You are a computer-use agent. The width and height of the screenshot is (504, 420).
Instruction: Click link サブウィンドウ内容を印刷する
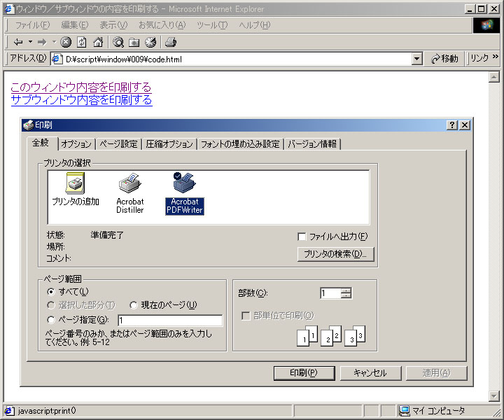(x=82, y=100)
